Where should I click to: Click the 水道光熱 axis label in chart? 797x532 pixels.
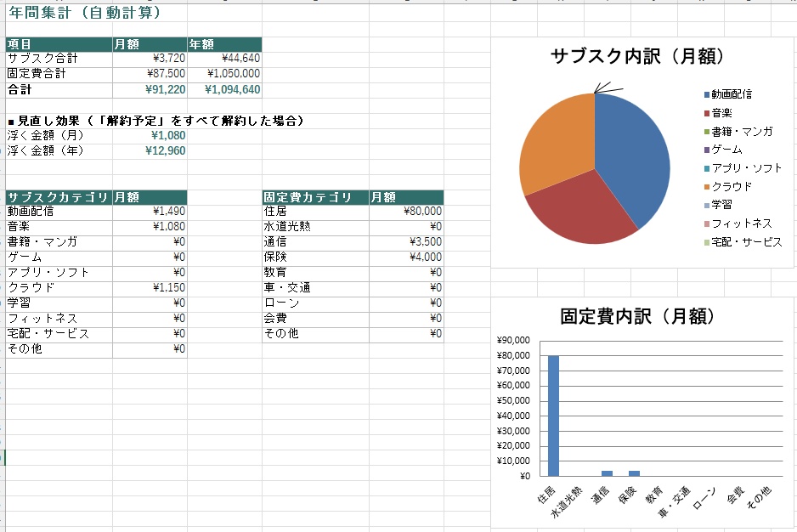(567, 502)
